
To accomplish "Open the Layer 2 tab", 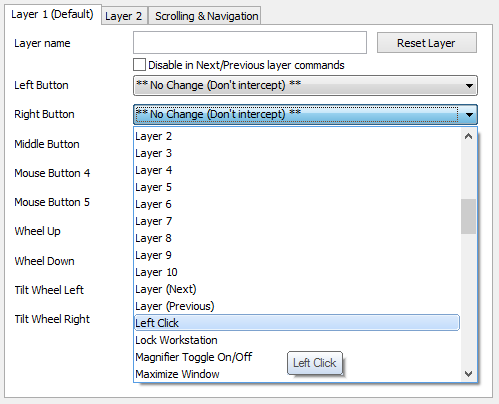I will [x=124, y=16].
